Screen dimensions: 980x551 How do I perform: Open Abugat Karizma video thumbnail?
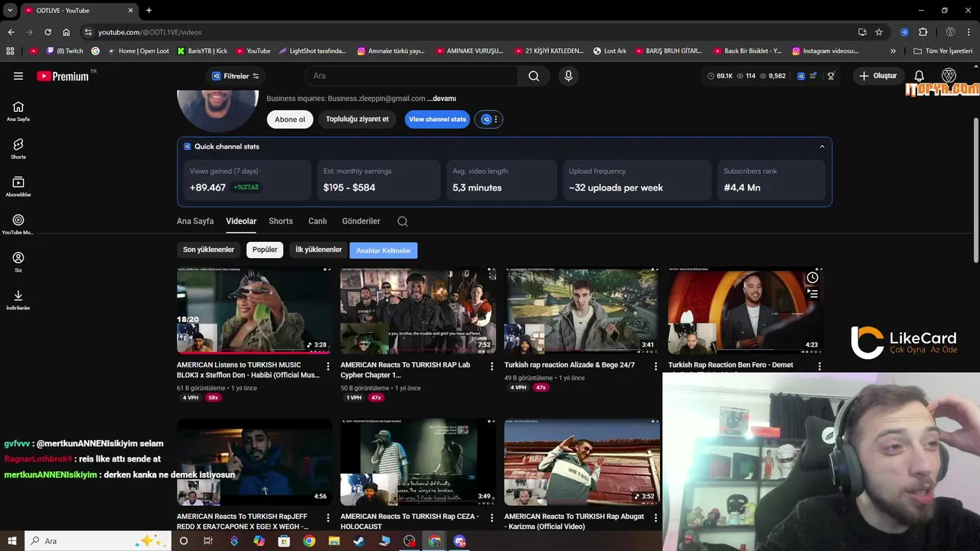pos(582,462)
